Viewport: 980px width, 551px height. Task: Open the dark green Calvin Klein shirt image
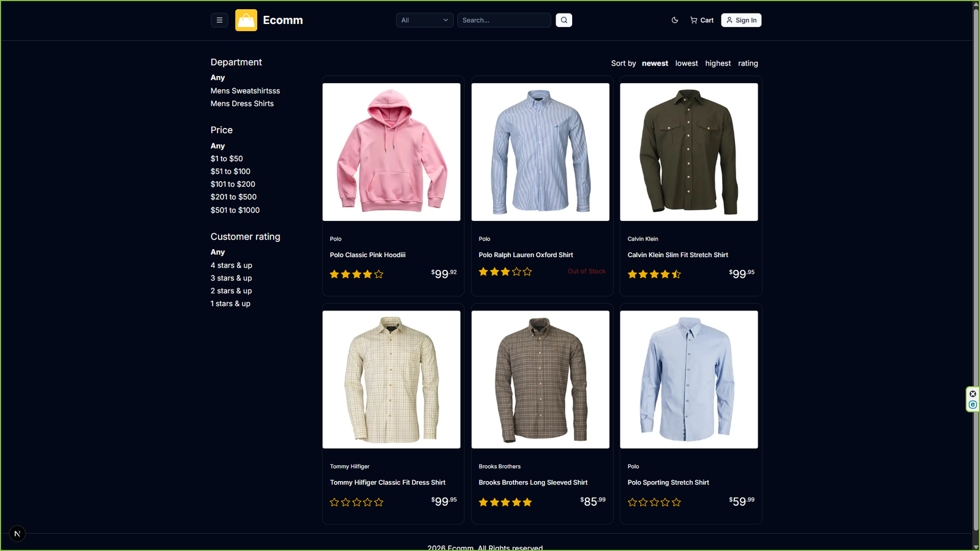[689, 152]
